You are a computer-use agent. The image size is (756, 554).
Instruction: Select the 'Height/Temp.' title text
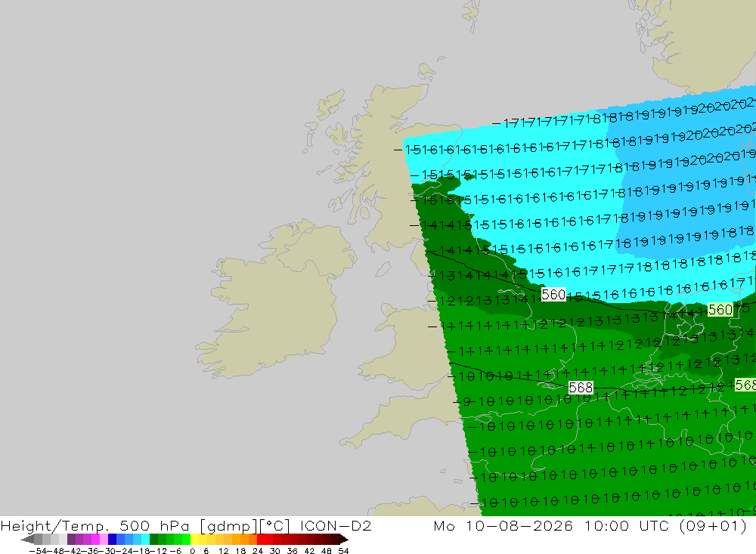[55, 526]
